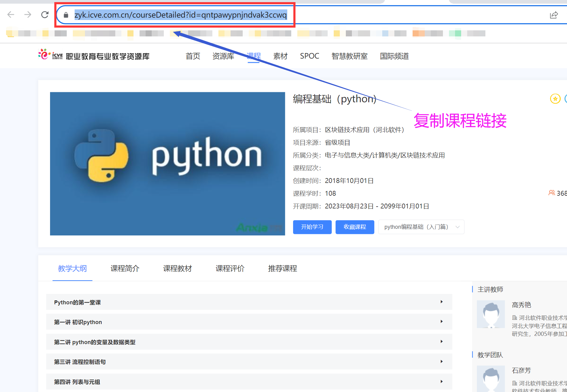Click the 开始学习 button
This screenshot has width=567, height=392.
pos(312,227)
